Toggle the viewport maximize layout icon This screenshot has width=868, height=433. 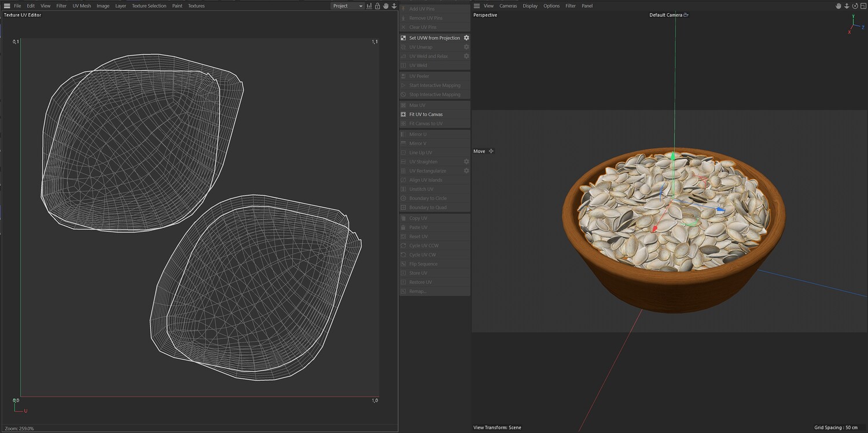tap(863, 6)
